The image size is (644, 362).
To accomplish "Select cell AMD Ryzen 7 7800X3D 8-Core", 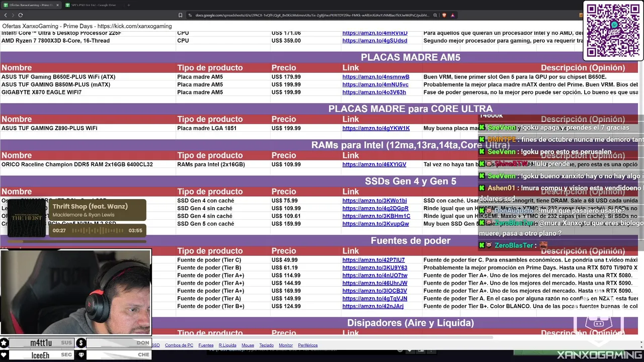I will 88,41.
